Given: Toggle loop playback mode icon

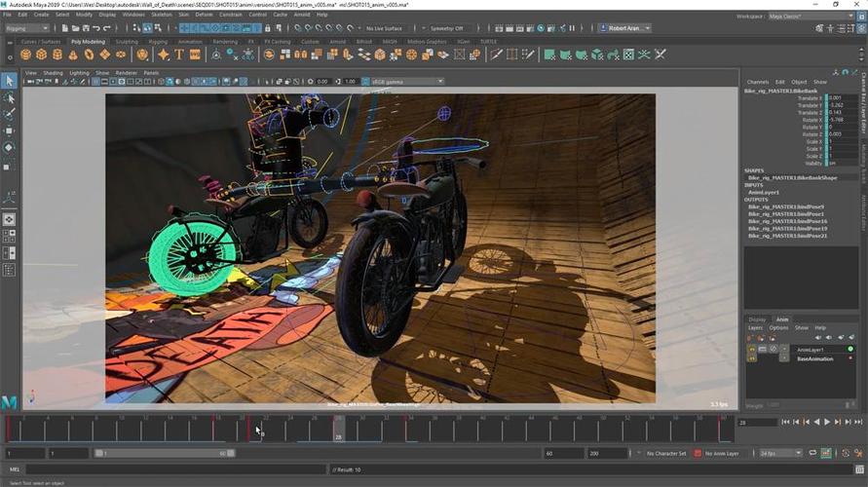Looking at the screenshot, I should (812, 453).
